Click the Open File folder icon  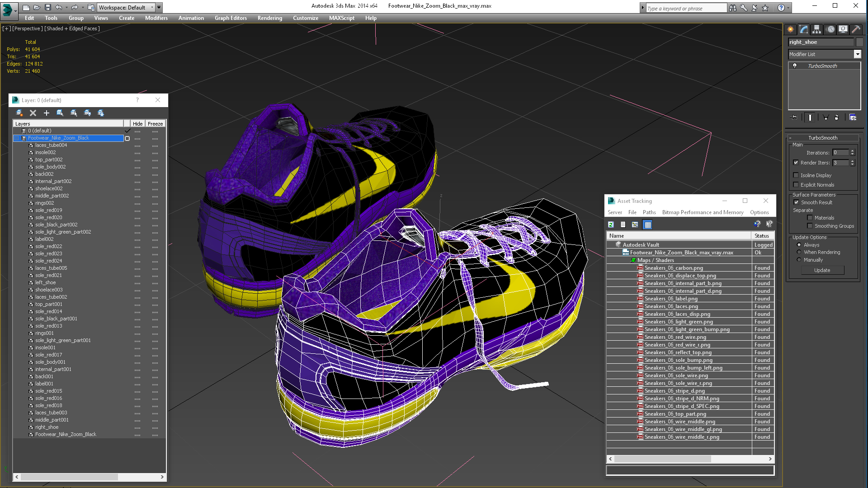click(37, 7)
